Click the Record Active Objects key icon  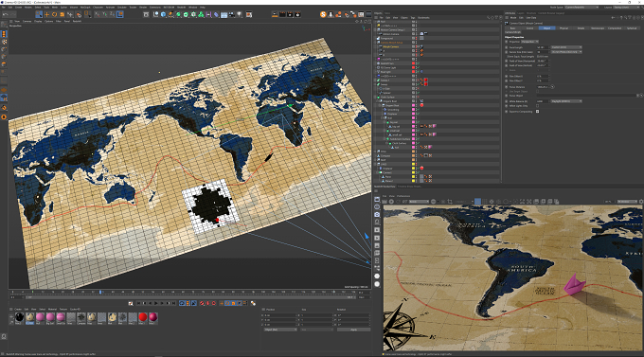(202, 303)
